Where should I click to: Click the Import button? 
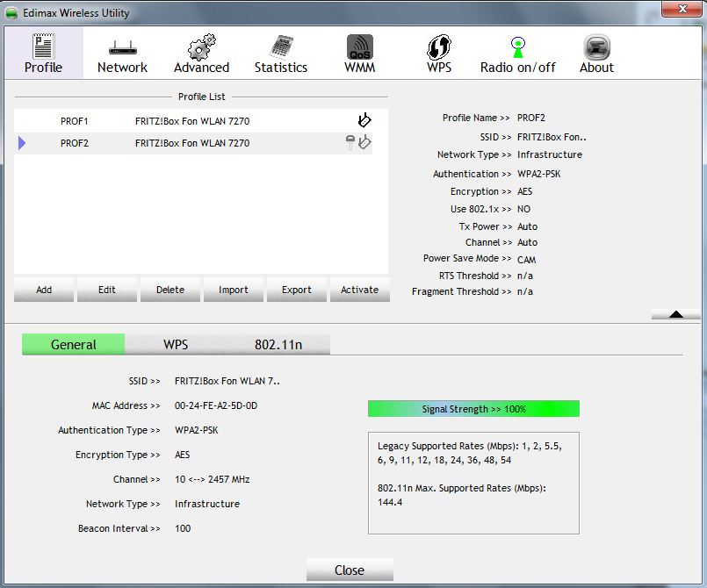(233, 290)
